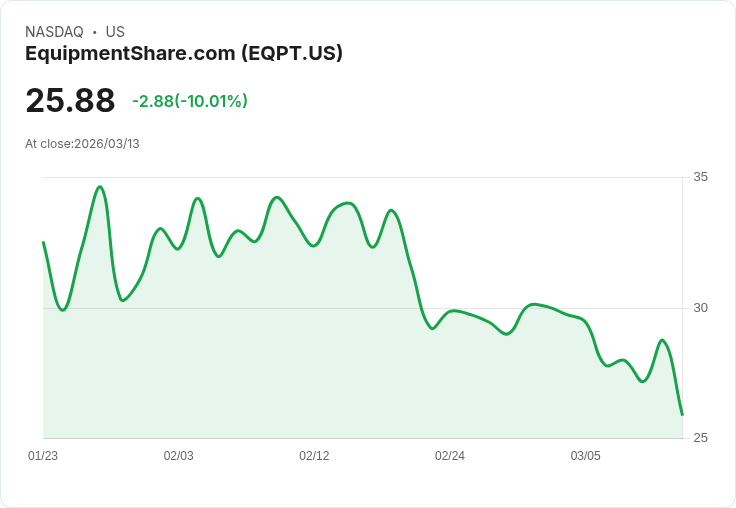Click the -2.88(-10.01%) price change
Image resolution: width=736 pixels, height=508 pixels.
click(190, 101)
